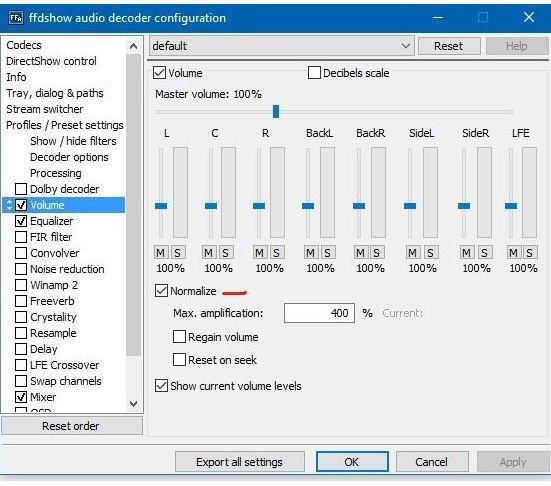
Task: Toggle Show current volume levels checkbox
Action: coord(161,385)
